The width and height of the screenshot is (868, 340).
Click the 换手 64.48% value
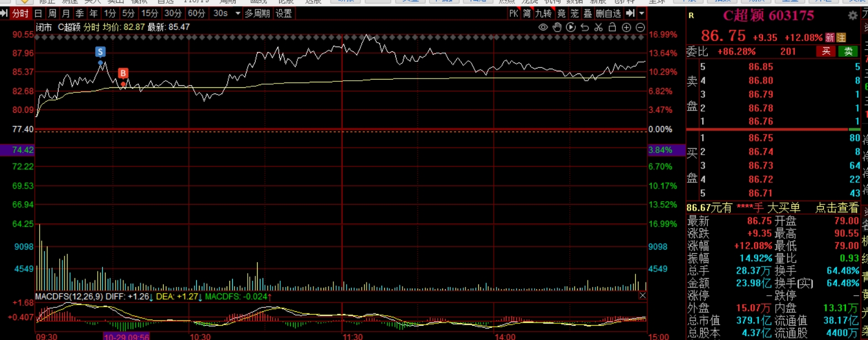pyautogui.click(x=843, y=271)
